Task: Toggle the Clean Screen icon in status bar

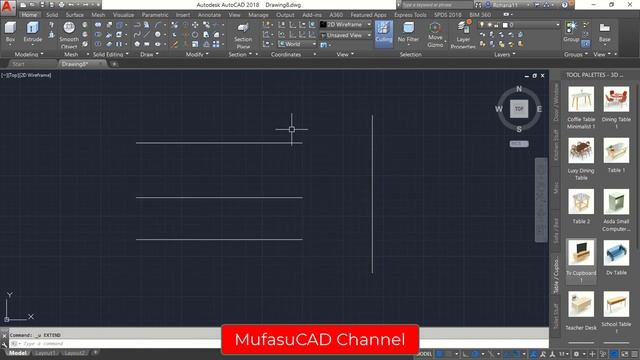Action: pyautogui.click(x=625, y=354)
